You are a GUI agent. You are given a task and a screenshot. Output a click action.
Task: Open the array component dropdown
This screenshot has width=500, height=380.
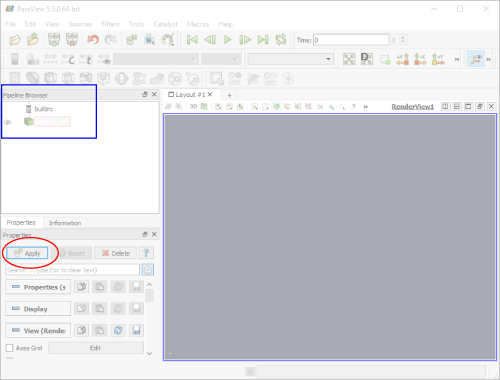point(220,59)
